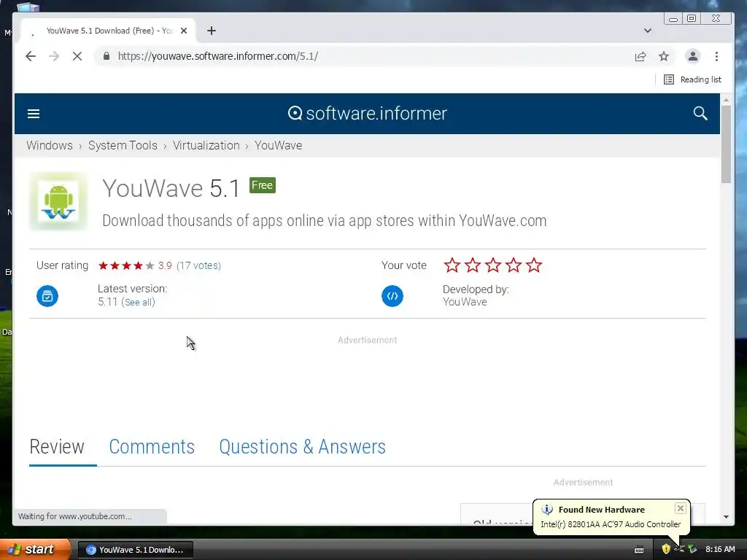Screen dimensions: 747x560
Task: Click the YouWave developer name
Action: click(465, 302)
